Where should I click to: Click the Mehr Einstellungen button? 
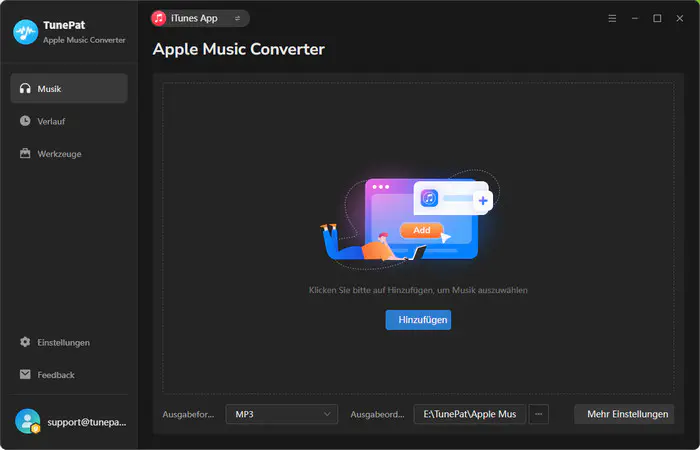click(x=624, y=414)
